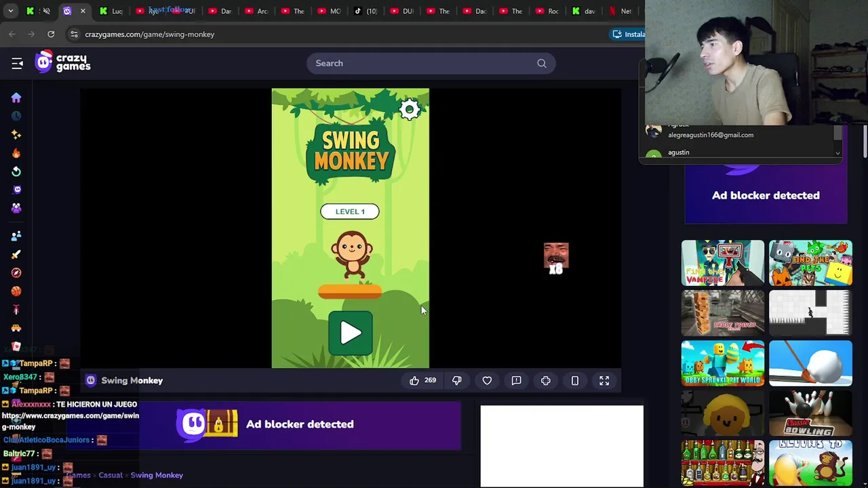This screenshot has width=868, height=488.
Task: Open the browser tab search dropdown
Action: (10, 11)
